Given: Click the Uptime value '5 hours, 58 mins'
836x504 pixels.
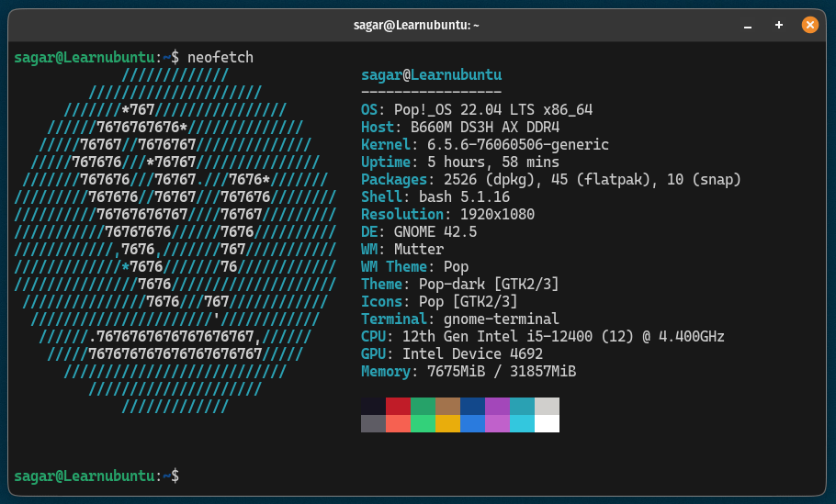Looking at the screenshot, I should [493, 162].
